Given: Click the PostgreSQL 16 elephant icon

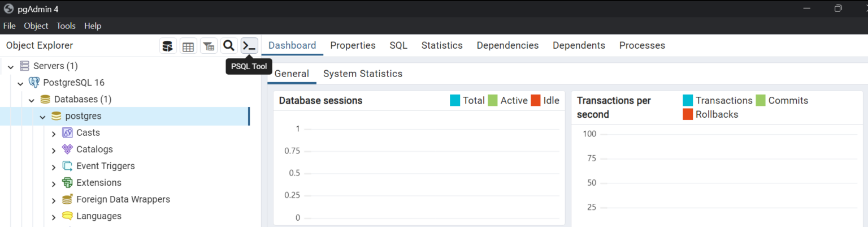Looking at the screenshot, I should tap(35, 83).
